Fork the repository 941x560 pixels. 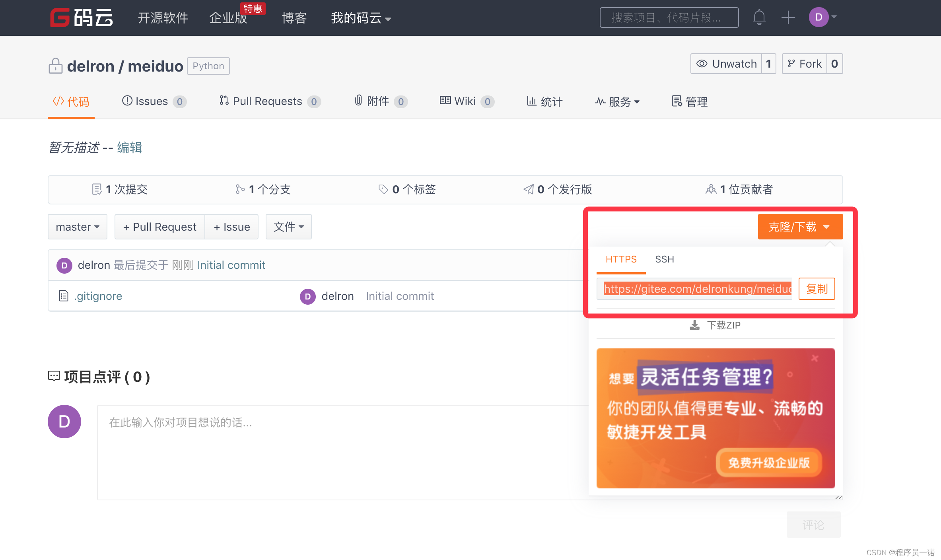tap(804, 64)
